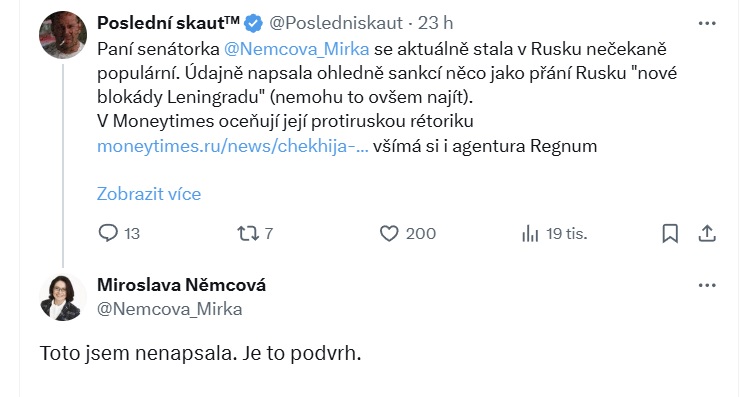
Task: Open Miroslava Němcová profile picture
Action: pos(63,297)
